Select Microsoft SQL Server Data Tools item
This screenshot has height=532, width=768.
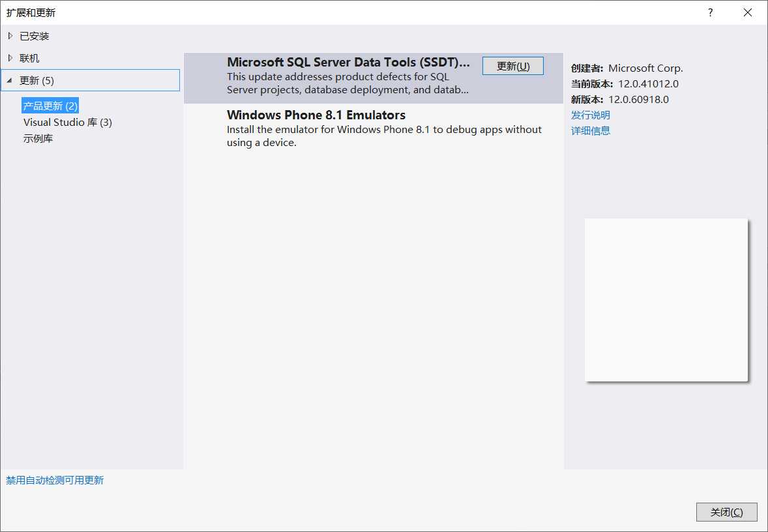[x=373, y=78]
